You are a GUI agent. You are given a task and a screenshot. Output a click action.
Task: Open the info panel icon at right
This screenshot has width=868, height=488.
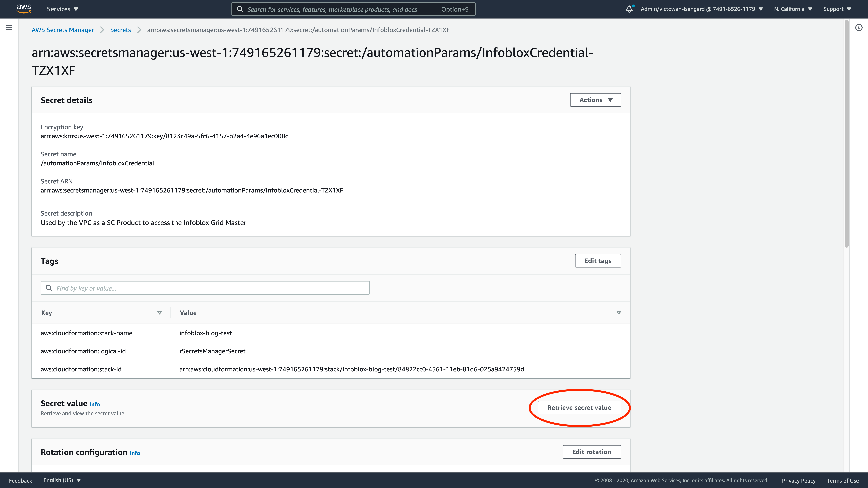coord(859,28)
